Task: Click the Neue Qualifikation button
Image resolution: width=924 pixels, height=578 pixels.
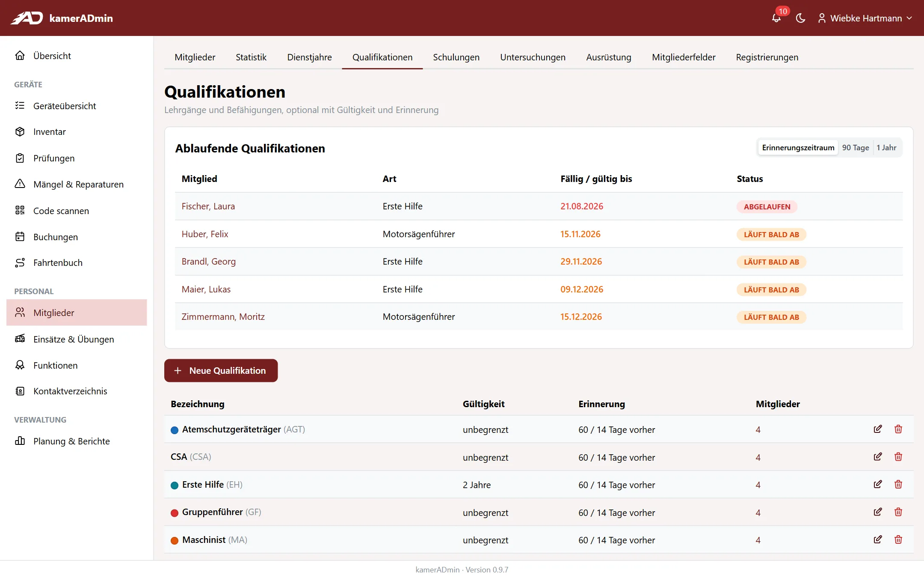Action: click(x=221, y=371)
